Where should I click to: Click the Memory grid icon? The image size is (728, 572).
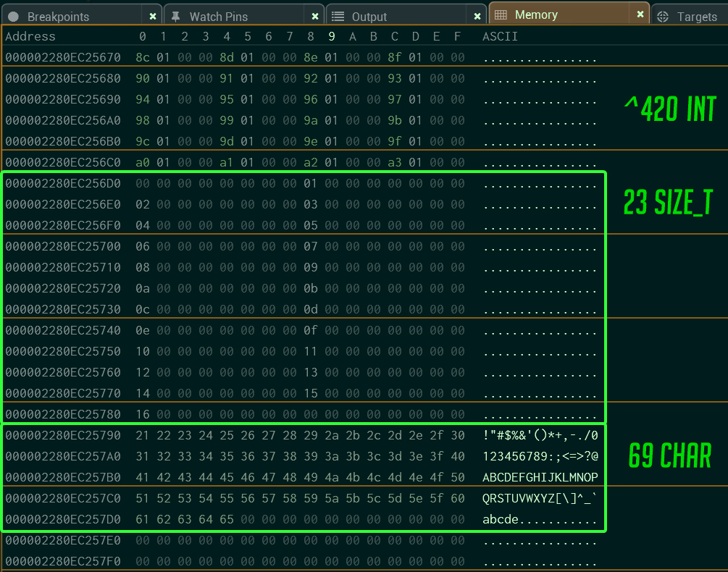499,13
